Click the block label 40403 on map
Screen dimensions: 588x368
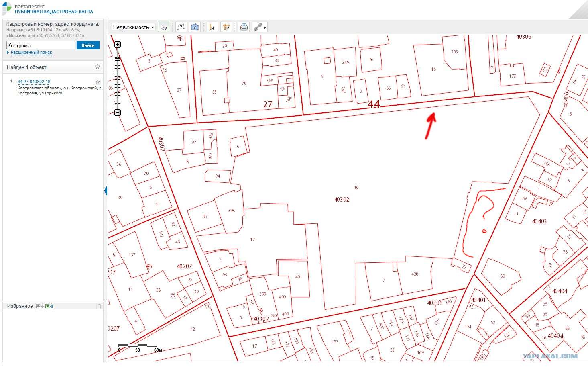pos(539,221)
